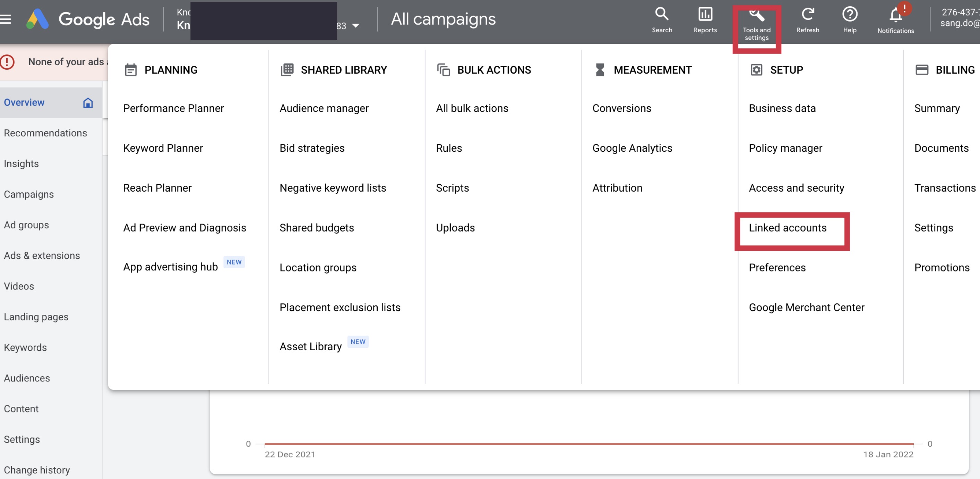Open the Reports chart icon
Viewport: 980px width, 479px height.
pyautogui.click(x=705, y=15)
